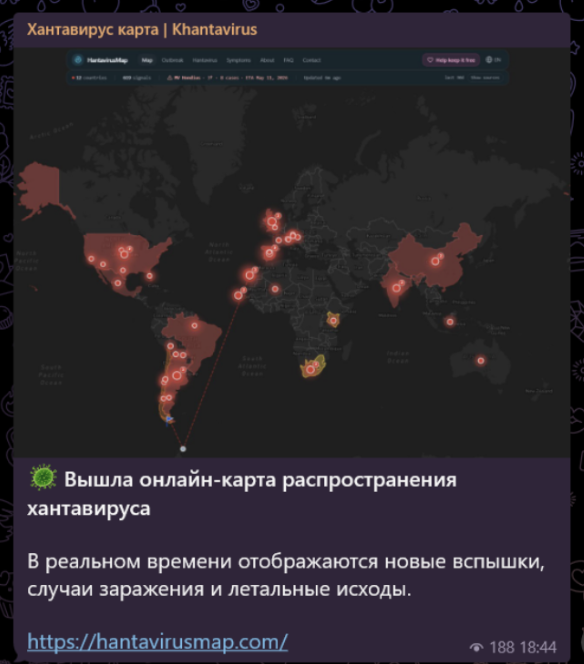584x664 pixels.
Task: Open the Хантавирус карта | Khantavirus channel name
Action: (142, 30)
